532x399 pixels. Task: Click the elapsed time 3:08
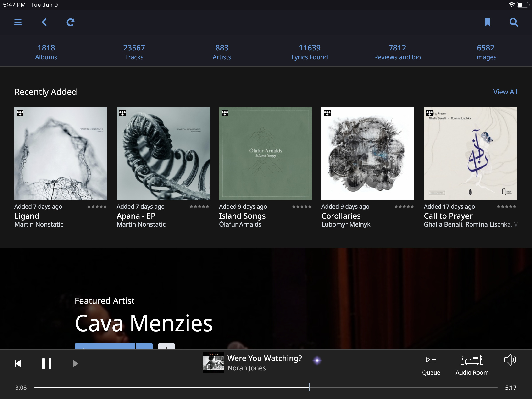(x=21, y=388)
